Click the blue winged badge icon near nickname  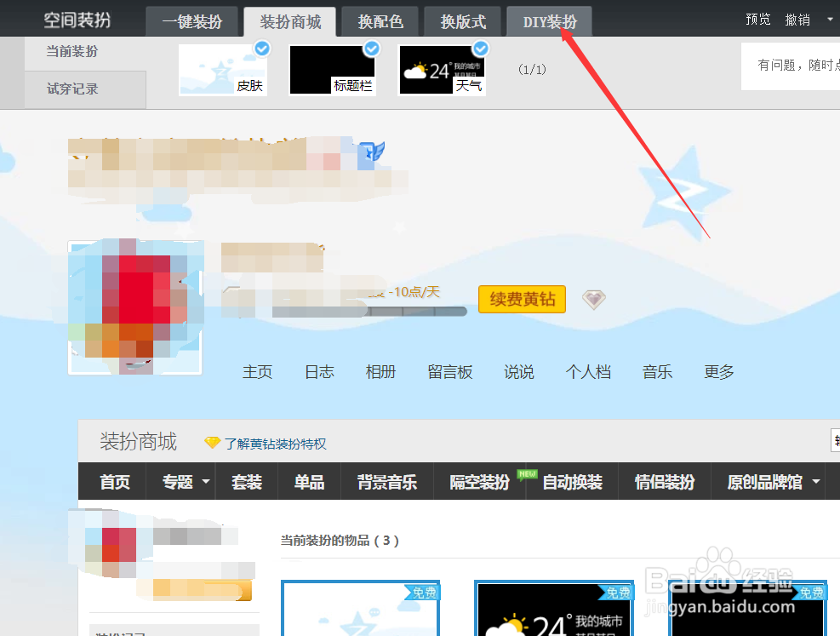[372, 152]
